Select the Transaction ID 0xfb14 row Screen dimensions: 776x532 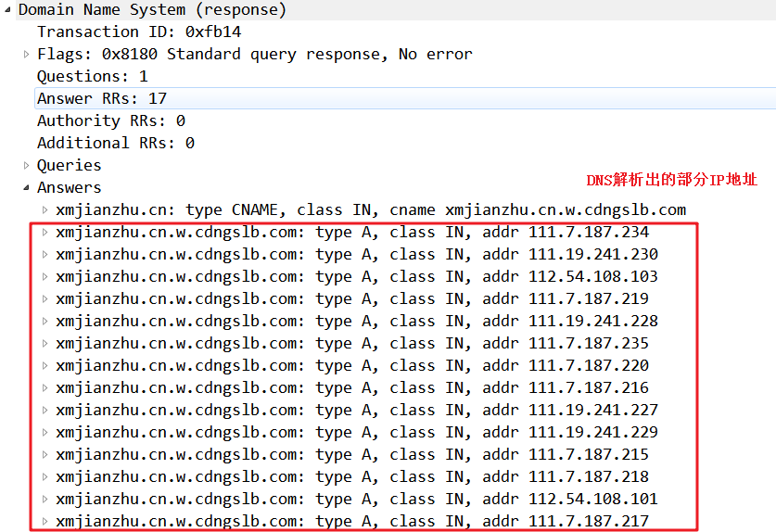(x=139, y=32)
